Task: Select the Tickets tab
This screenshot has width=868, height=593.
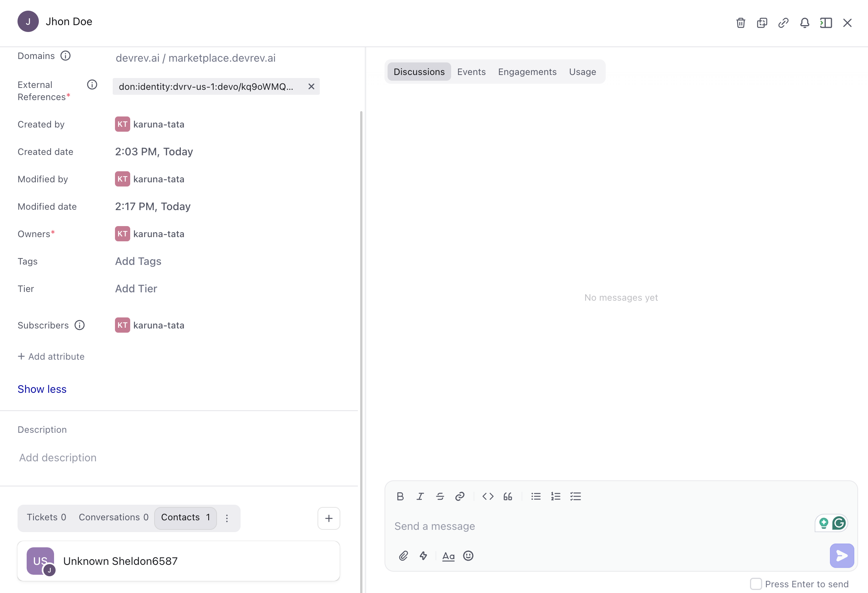Action: (x=46, y=517)
